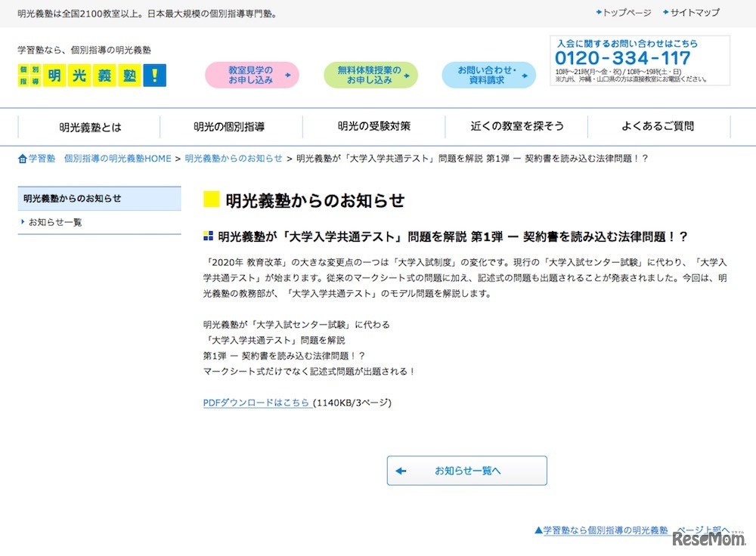Click text 学習塾なら、個別指導の明光義塾
Screen dimensions: 756x556
click(x=85, y=50)
